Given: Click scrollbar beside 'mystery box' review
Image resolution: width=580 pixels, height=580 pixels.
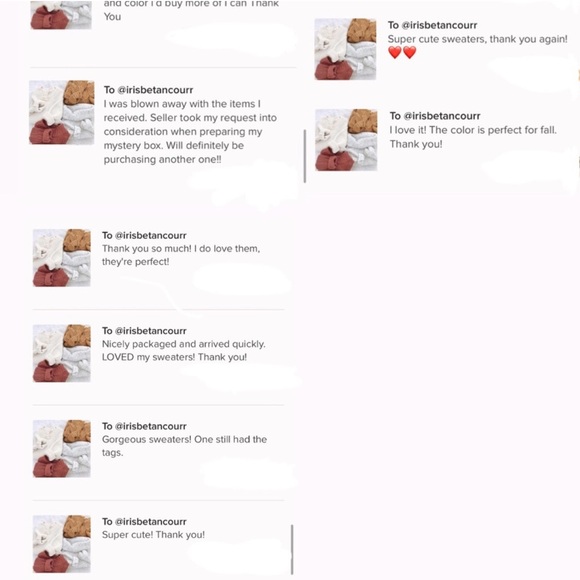Looking at the screenshot, I should click(305, 156).
